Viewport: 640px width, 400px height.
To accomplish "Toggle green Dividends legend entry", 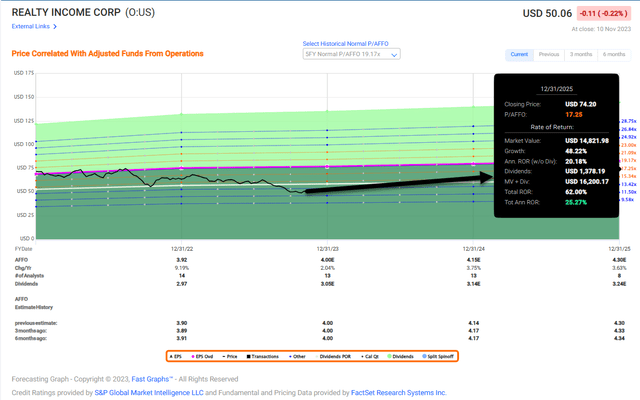I will 400,356.
